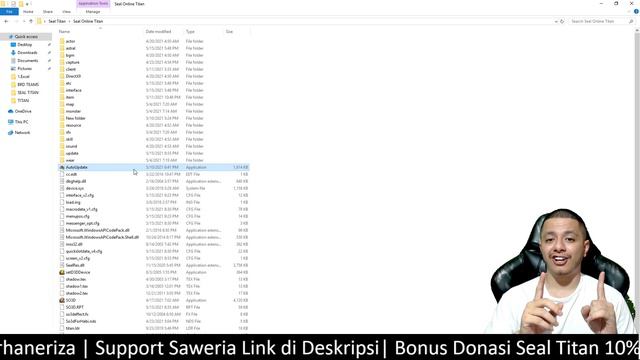Viewport: 640px width, 360px height.
Task: Select the capture folder icon
Action: coord(62,62)
